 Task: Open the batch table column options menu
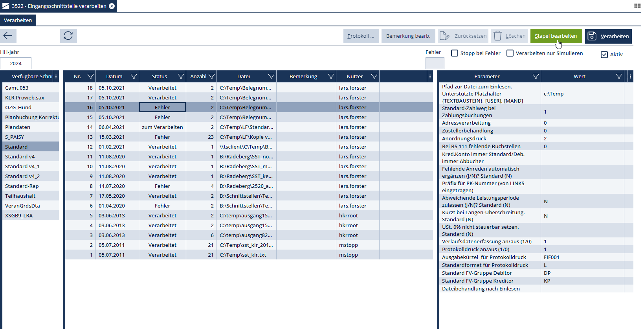tap(430, 77)
